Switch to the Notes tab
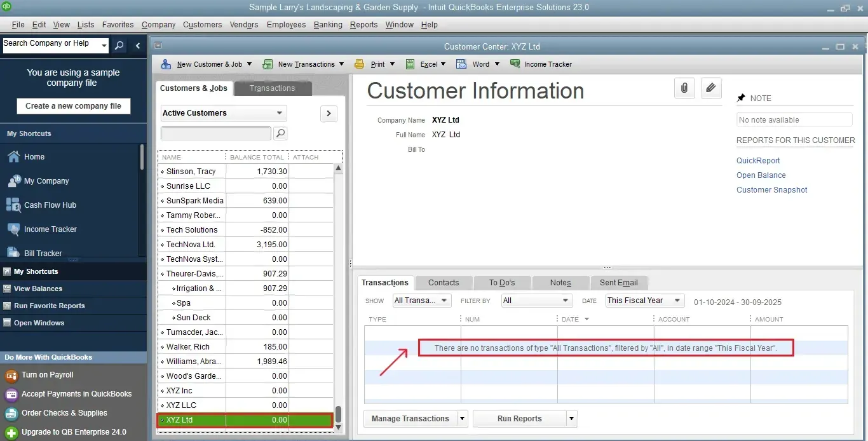The height and width of the screenshot is (441, 868). point(560,283)
